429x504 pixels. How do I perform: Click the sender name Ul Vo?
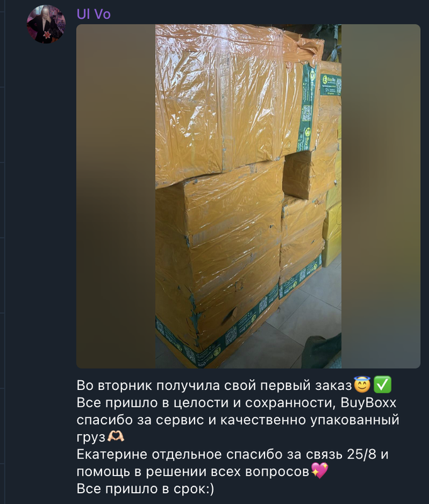tap(93, 14)
